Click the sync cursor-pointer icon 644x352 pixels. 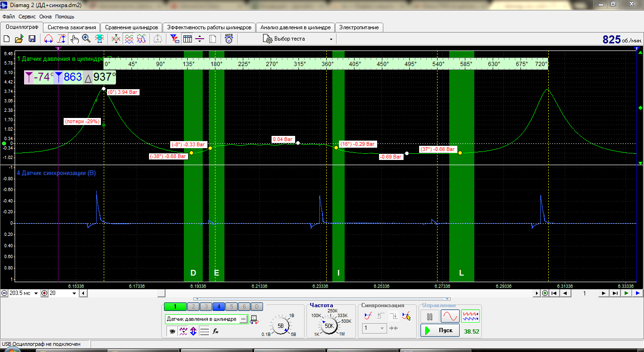click(x=406, y=316)
